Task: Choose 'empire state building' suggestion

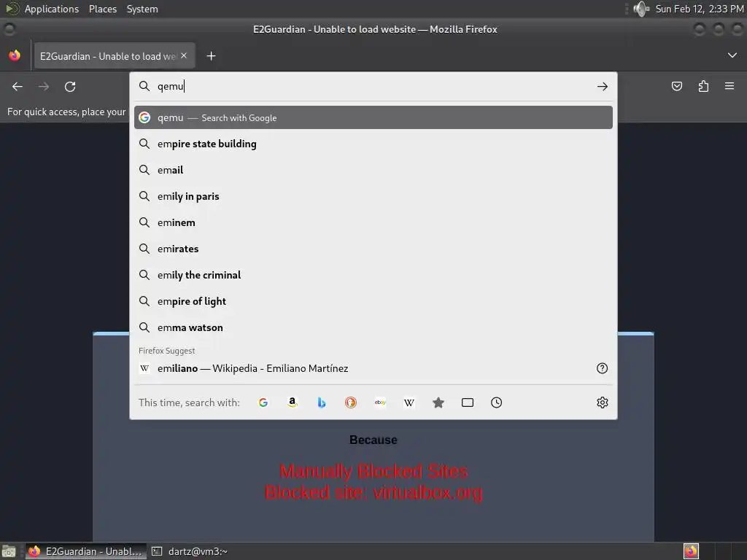Action: [373, 144]
